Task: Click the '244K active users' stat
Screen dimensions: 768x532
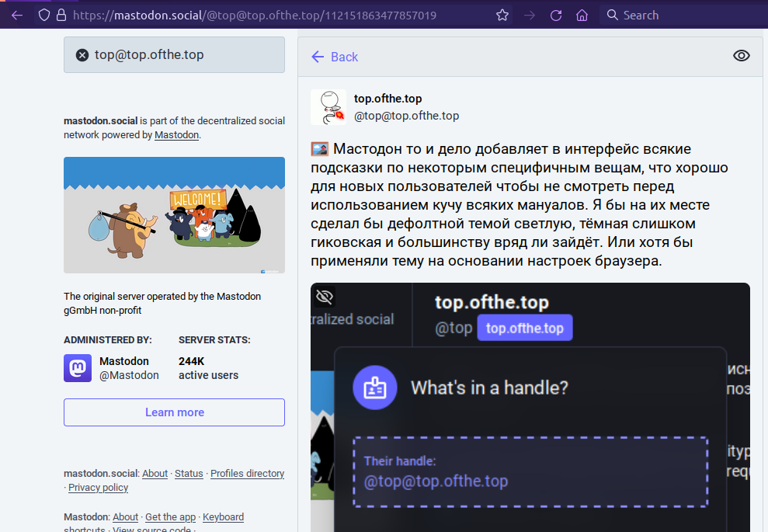Action: [x=208, y=368]
